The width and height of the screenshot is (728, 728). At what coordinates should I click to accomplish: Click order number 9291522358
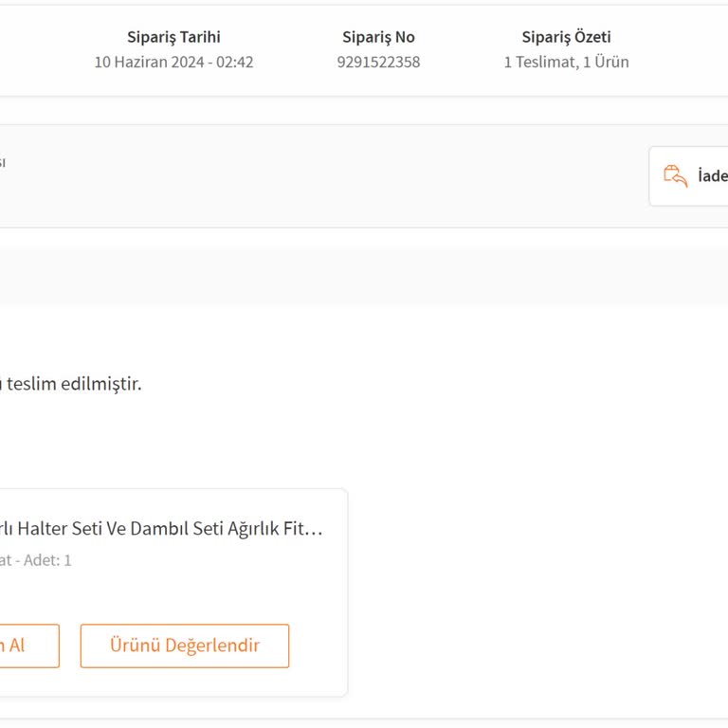[378, 63]
